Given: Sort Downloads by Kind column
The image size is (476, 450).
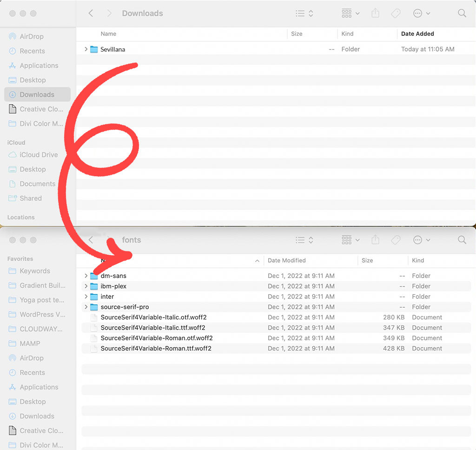Looking at the screenshot, I should (347, 34).
